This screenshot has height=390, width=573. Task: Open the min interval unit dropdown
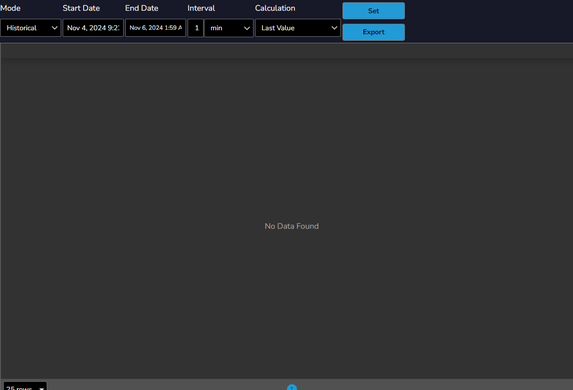point(229,28)
